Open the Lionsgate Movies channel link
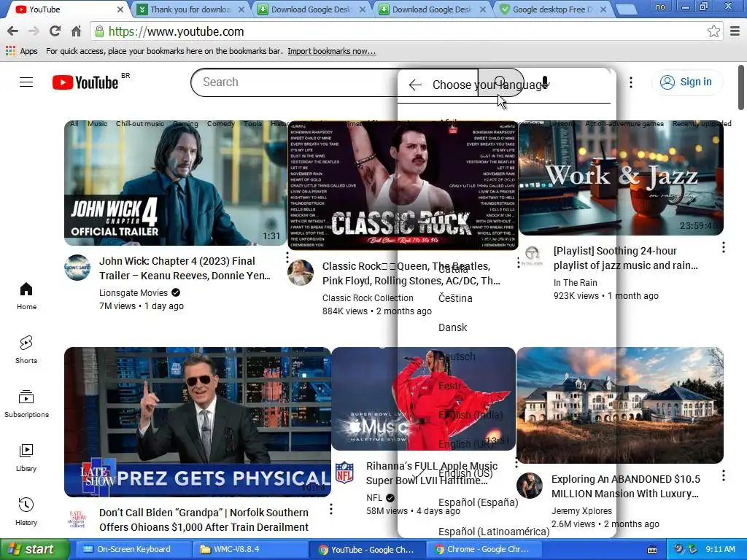The image size is (747, 560). pos(133,293)
